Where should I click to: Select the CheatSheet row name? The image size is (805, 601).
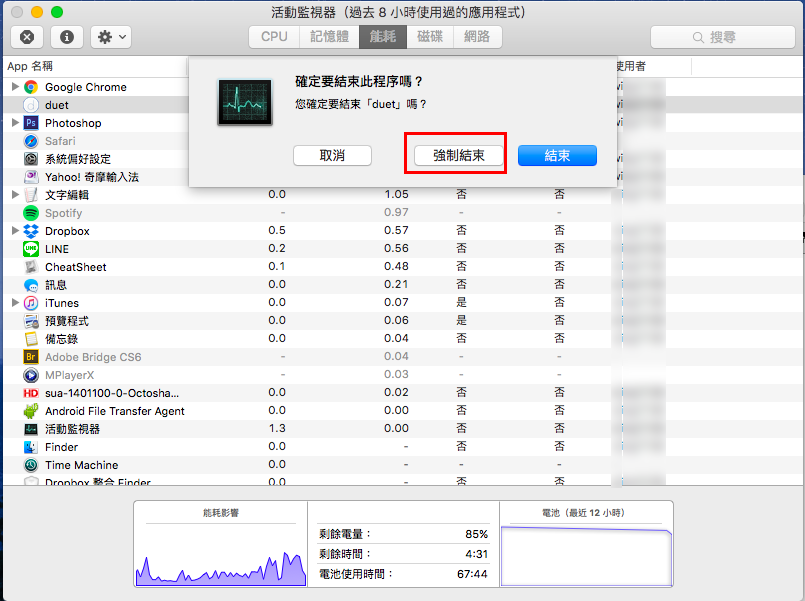point(75,267)
